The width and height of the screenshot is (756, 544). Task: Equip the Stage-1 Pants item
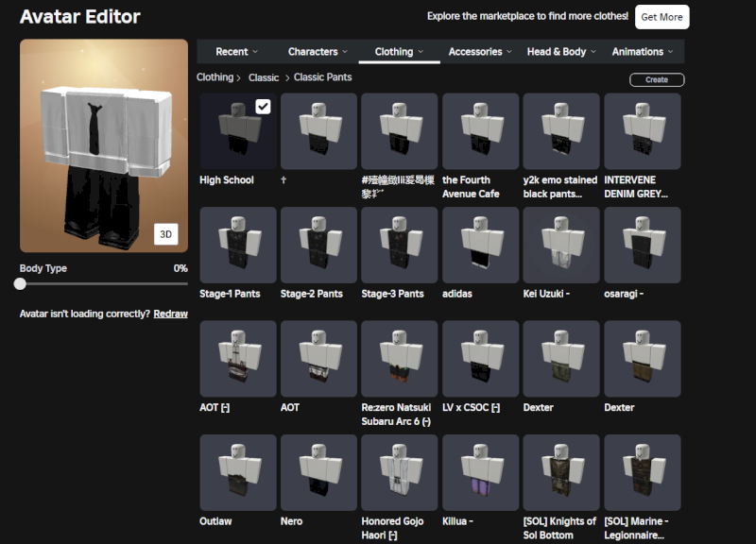point(237,245)
